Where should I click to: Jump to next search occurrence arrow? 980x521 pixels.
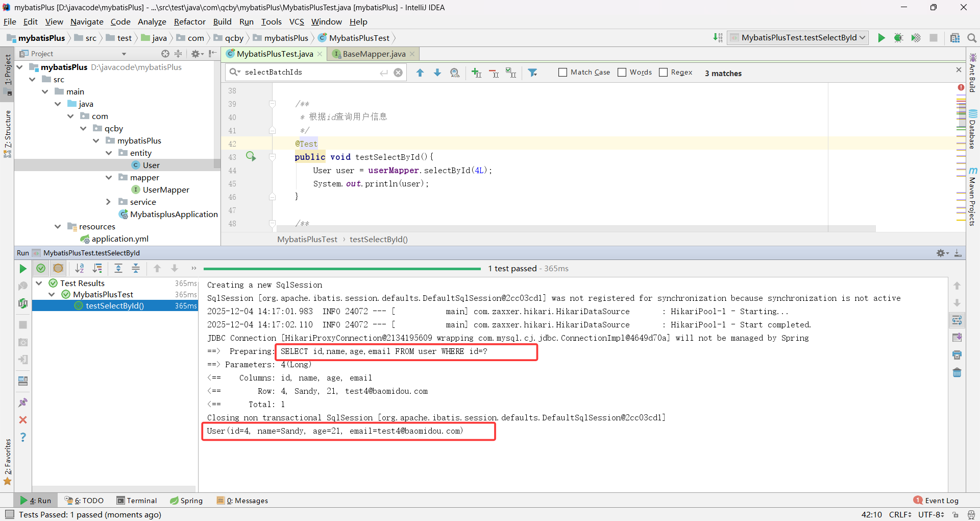pos(437,73)
